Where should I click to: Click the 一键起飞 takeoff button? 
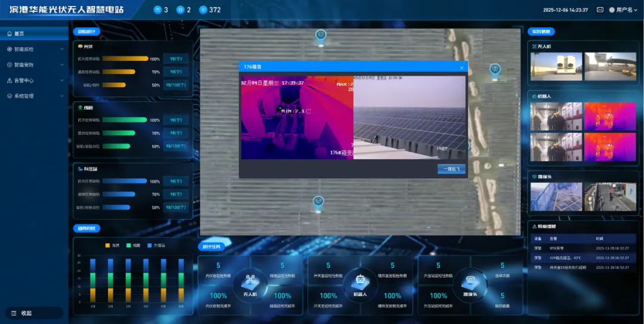tap(451, 169)
